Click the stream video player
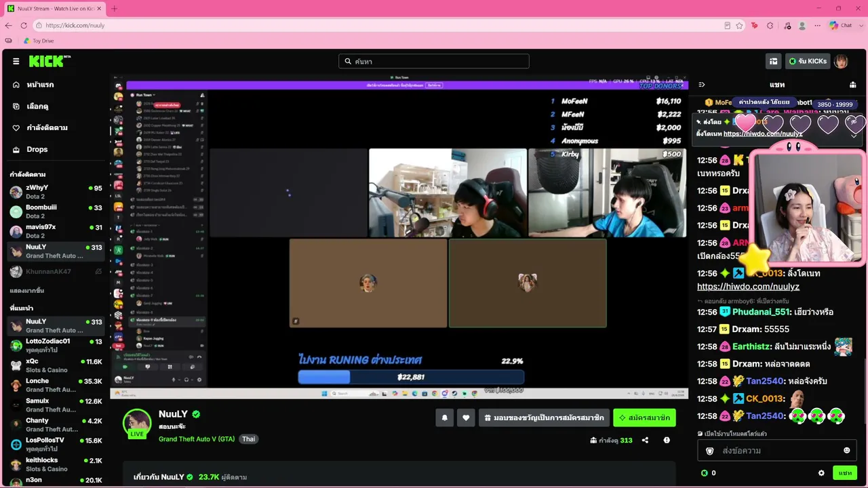Image resolution: width=868 pixels, height=488 pixels. (399, 237)
